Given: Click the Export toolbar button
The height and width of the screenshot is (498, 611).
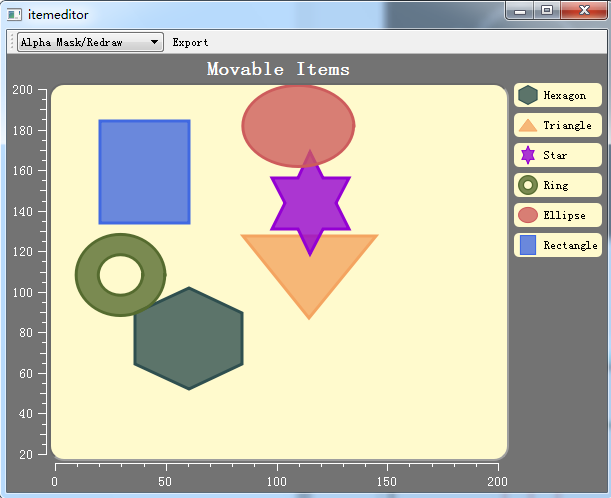Looking at the screenshot, I should [190, 42].
